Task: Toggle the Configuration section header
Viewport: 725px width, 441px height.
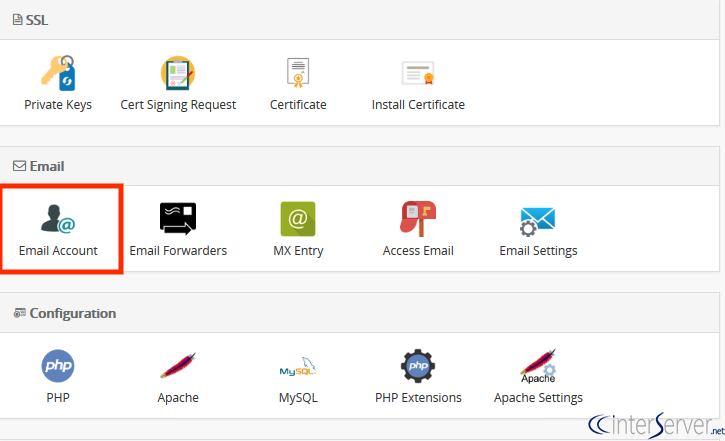Action: [64, 313]
